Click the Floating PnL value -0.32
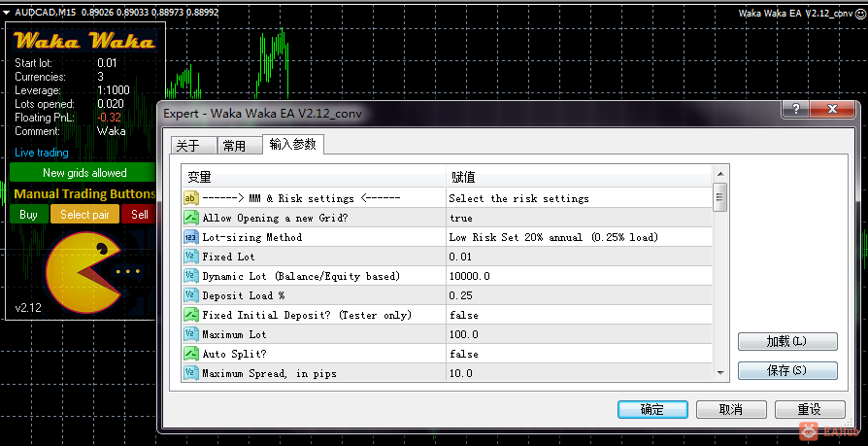Viewport: 868px width, 446px height. (x=109, y=118)
